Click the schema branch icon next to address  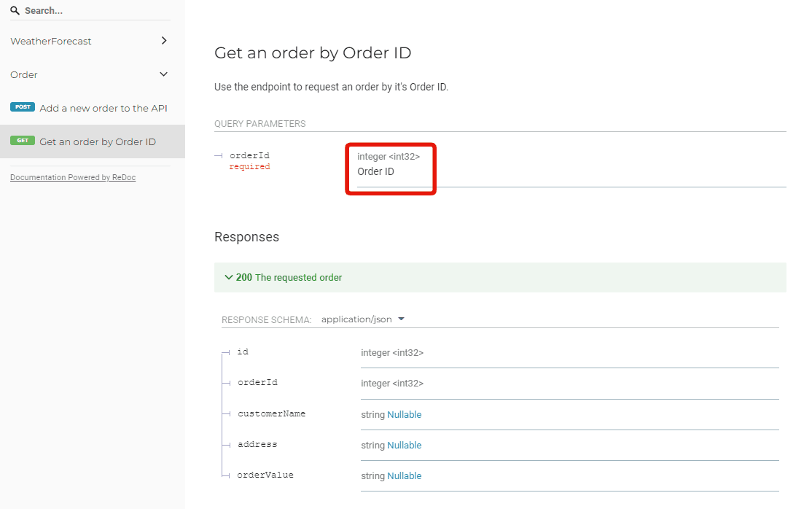pyautogui.click(x=225, y=444)
